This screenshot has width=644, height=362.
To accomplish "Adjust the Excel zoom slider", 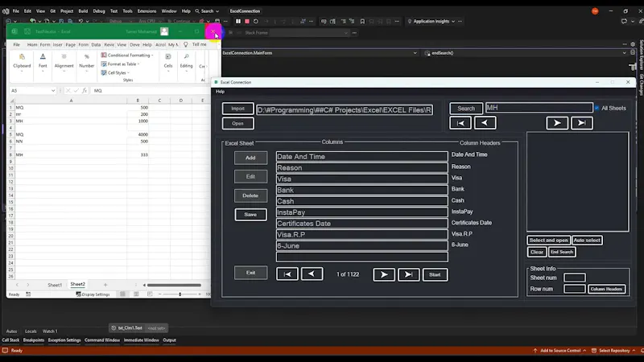I will [180, 294].
